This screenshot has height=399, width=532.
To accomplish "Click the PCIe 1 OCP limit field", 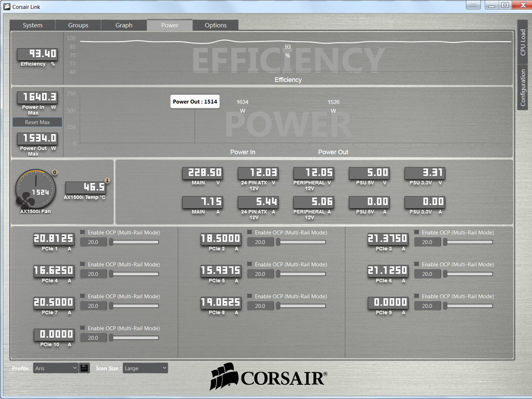I will point(94,242).
